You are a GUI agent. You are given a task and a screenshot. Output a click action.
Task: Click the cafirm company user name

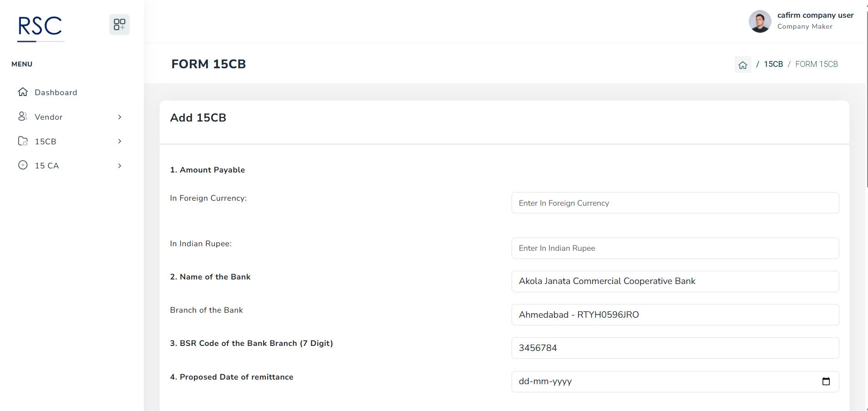click(x=815, y=15)
